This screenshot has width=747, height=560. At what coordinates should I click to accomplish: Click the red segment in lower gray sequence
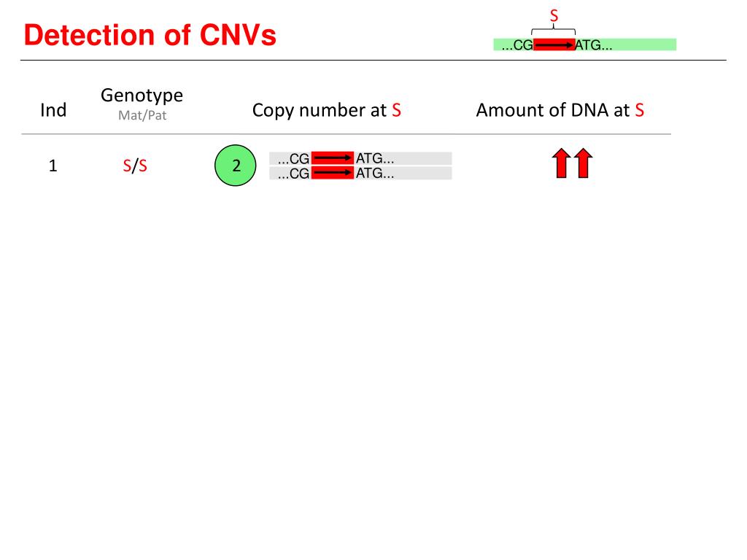[333, 172]
